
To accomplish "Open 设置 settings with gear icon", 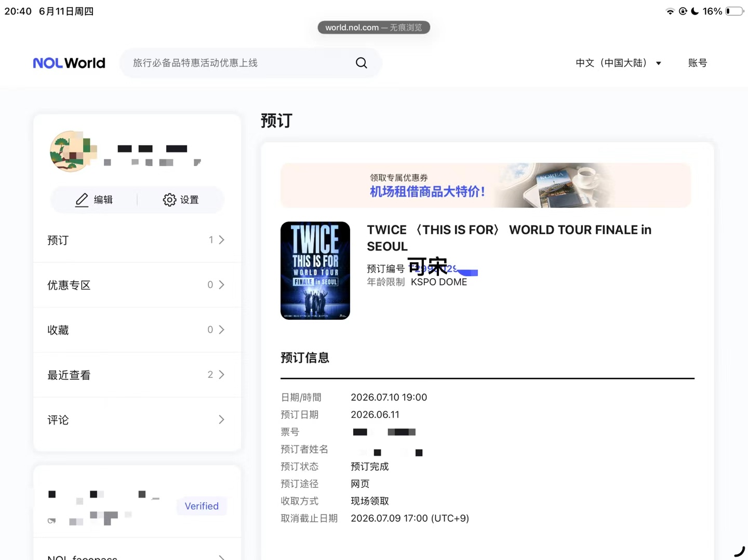I will pyautogui.click(x=181, y=200).
